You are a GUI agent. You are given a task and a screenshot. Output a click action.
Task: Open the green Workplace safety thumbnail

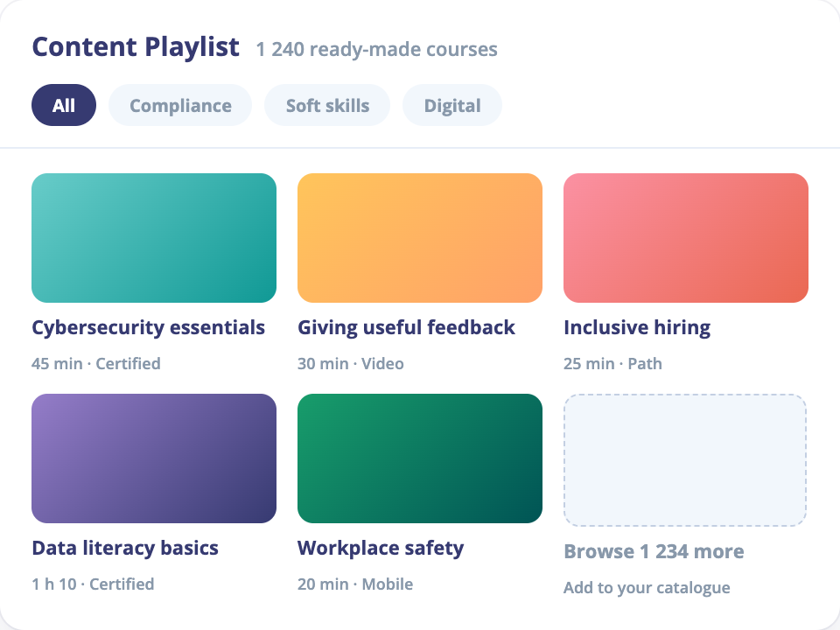tap(420, 458)
